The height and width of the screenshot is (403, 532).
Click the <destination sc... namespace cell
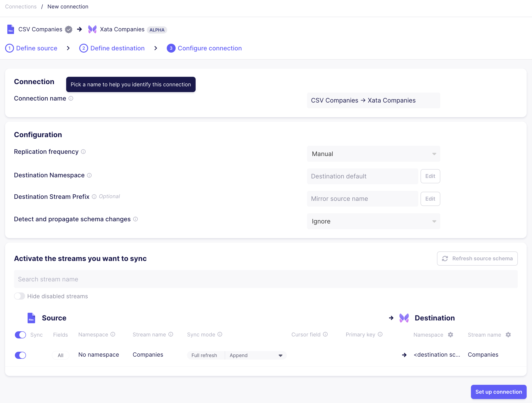pyautogui.click(x=437, y=355)
